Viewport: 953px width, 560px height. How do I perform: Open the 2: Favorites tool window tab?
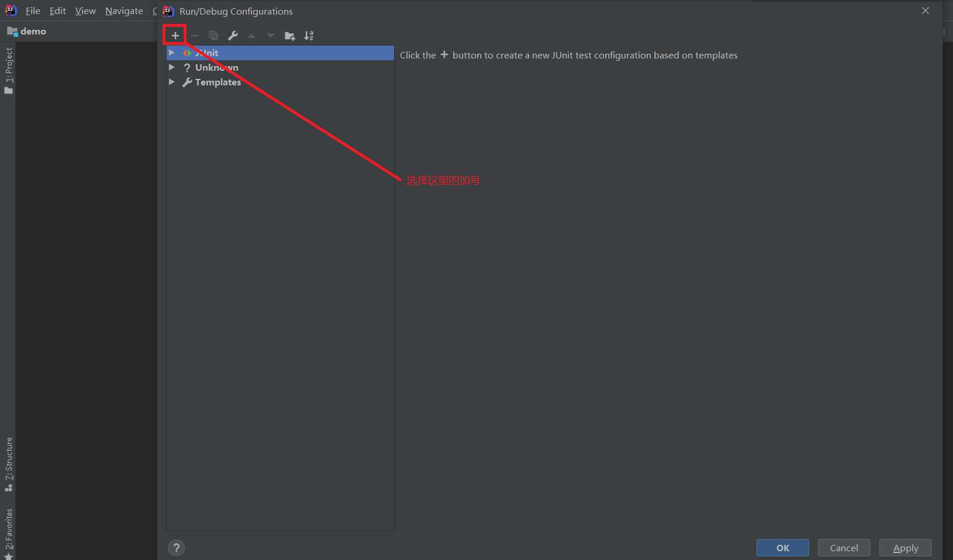pyautogui.click(x=8, y=533)
